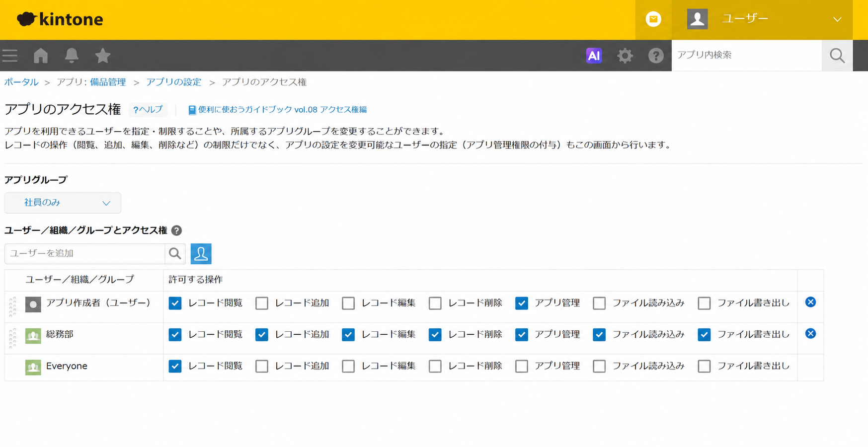Image resolution: width=868 pixels, height=447 pixels.
Task: Open the hamburger menu
Action: click(x=10, y=56)
